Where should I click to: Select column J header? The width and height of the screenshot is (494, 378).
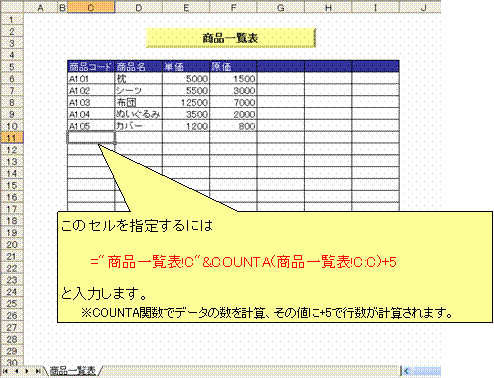click(423, 7)
